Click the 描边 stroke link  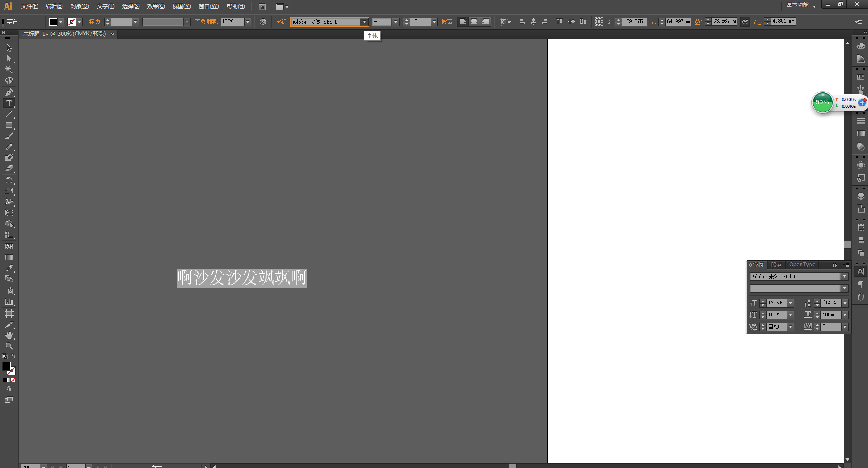point(95,22)
